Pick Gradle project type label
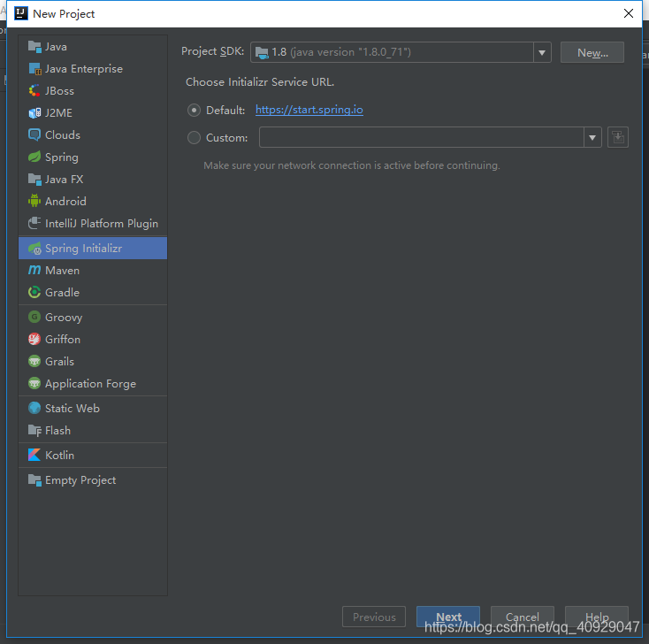The width and height of the screenshot is (649, 644). click(x=62, y=293)
